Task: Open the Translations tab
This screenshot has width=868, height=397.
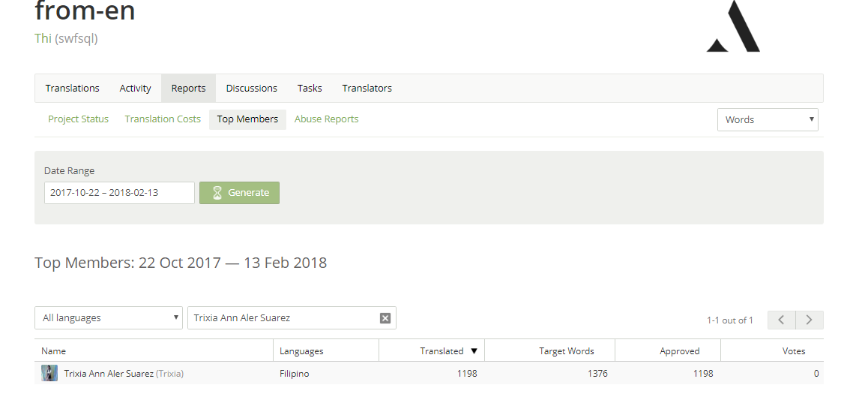Action: [x=73, y=88]
